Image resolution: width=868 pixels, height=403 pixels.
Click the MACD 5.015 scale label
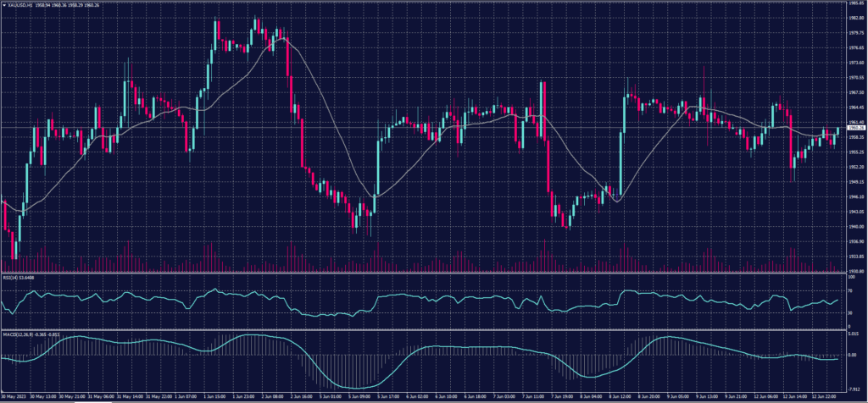click(854, 334)
